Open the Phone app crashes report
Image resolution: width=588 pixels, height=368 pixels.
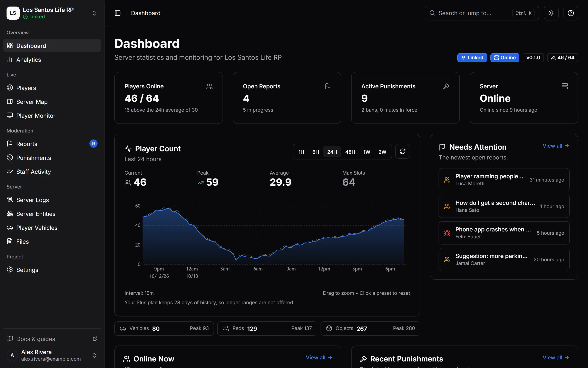[x=504, y=233]
